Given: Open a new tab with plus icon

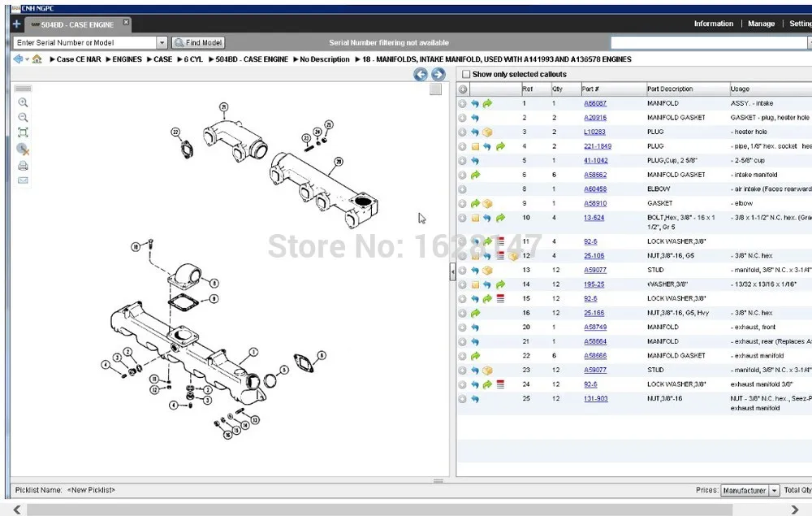Looking at the screenshot, I should point(16,24).
